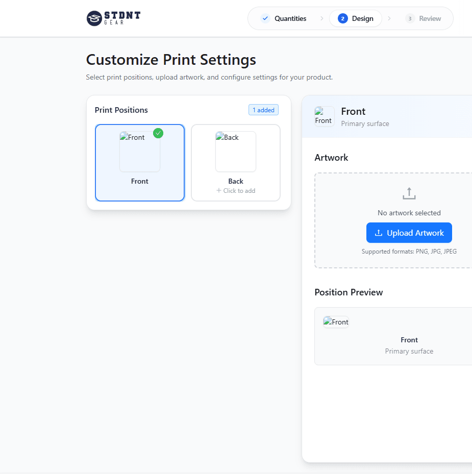Click the step 3 number badge

coord(410,18)
